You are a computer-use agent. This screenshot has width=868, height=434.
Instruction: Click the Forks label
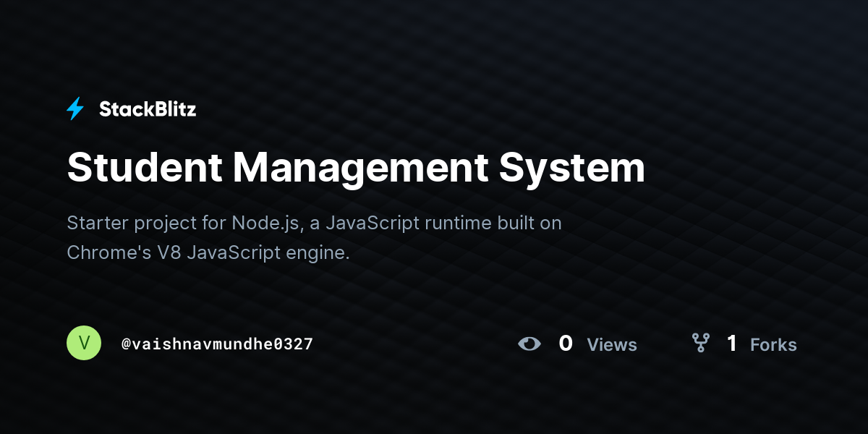click(x=773, y=345)
